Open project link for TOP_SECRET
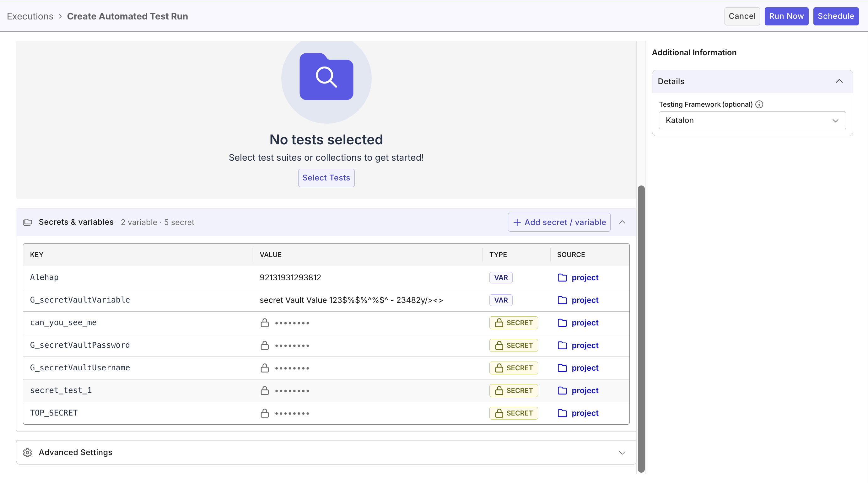Viewport: 868px width, 483px height. pos(585,413)
